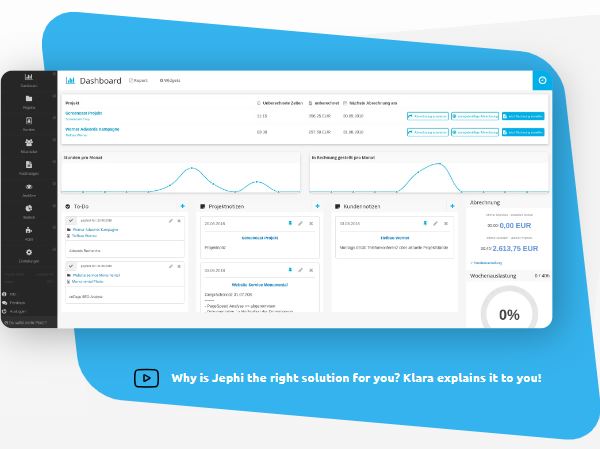Viewport: 600px width, 449px height.
Task: Click middle outlined button in second project row
Action: (475, 132)
